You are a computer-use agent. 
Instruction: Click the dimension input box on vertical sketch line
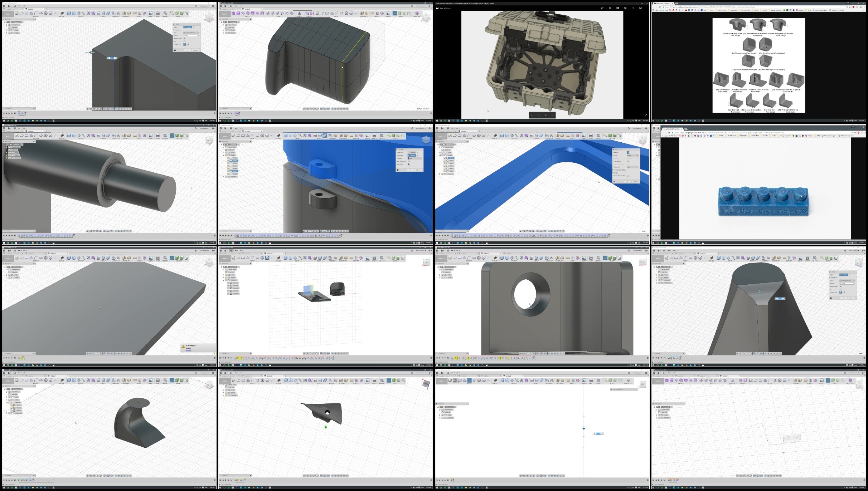[x=598, y=434]
